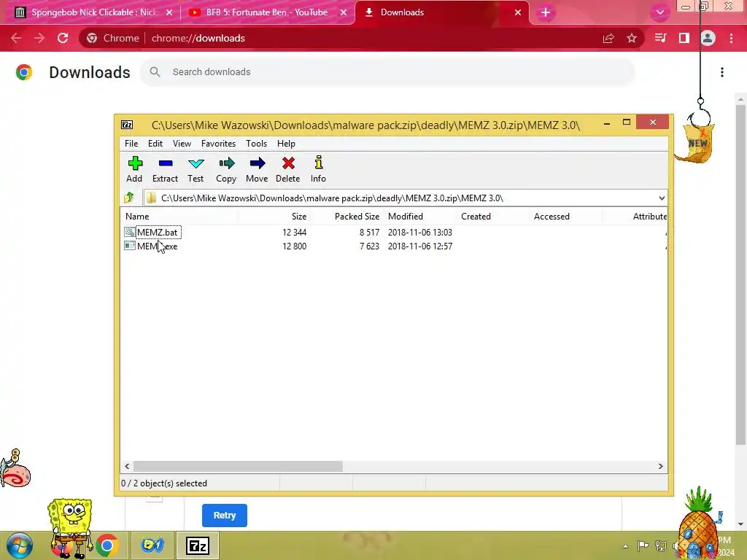Screen dimensions: 747x560
Task: Switch to 7-Zip taskbar button
Action: (198, 545)
